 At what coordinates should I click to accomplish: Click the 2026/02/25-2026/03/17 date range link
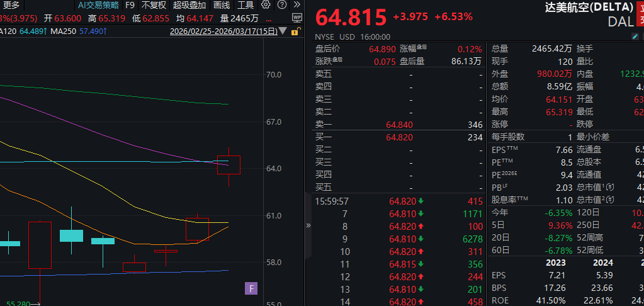(223, 31)
